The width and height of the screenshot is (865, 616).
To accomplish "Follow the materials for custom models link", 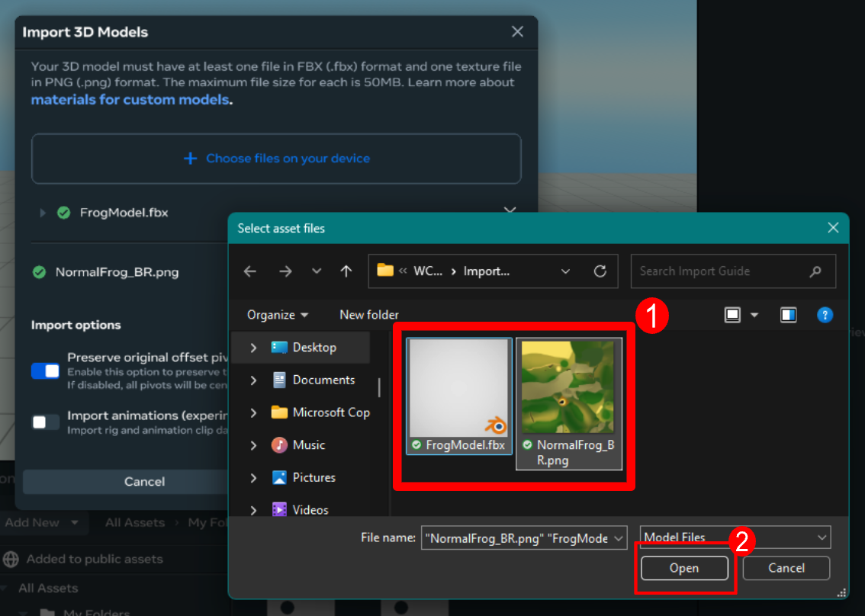I will click(x=131, y=100).
